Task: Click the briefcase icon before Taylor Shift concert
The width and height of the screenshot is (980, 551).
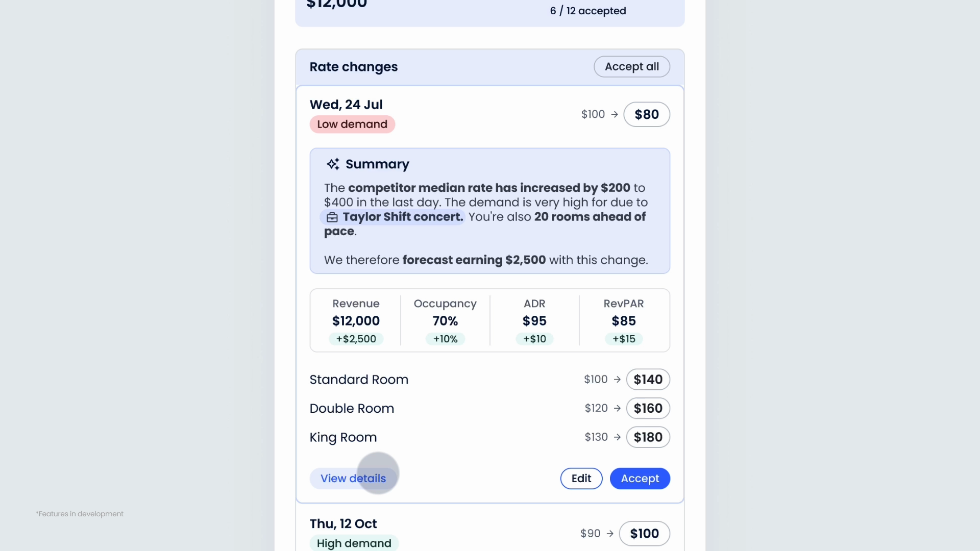Action: point(332,217)
